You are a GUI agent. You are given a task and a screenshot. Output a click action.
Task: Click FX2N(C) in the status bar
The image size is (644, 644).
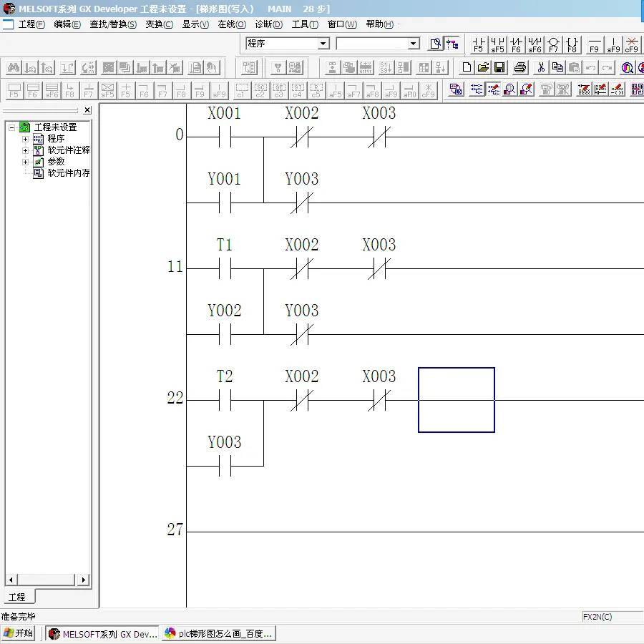597,617
